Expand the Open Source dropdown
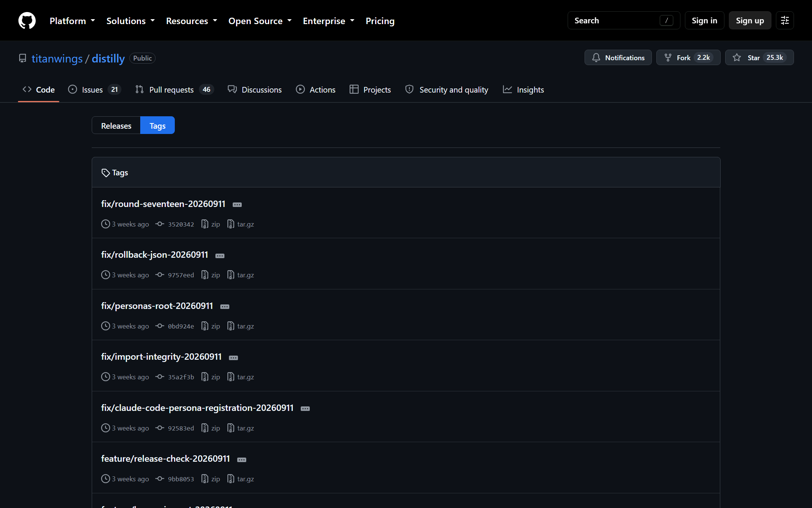The image size is (812, 508). pos(260,21)
